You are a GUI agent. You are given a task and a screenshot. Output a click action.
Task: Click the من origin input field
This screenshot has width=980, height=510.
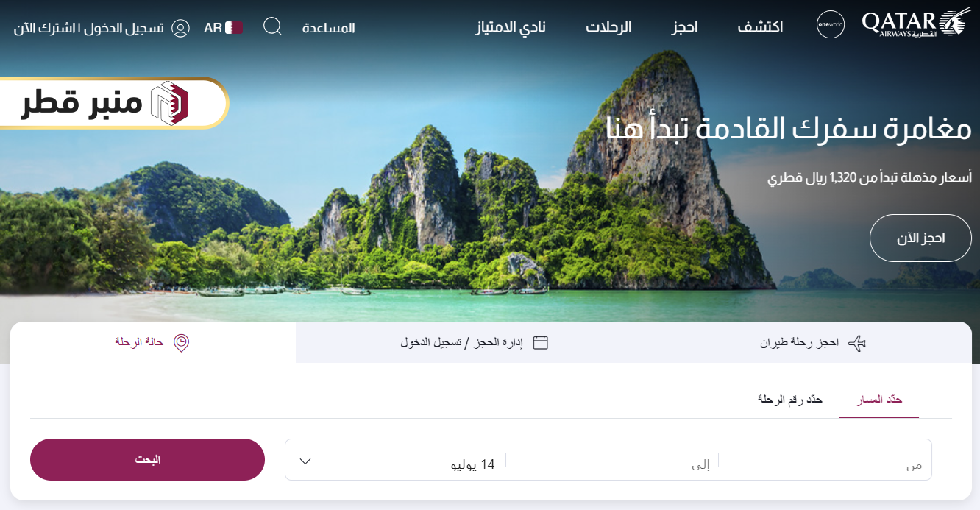(x=825, y=460)
